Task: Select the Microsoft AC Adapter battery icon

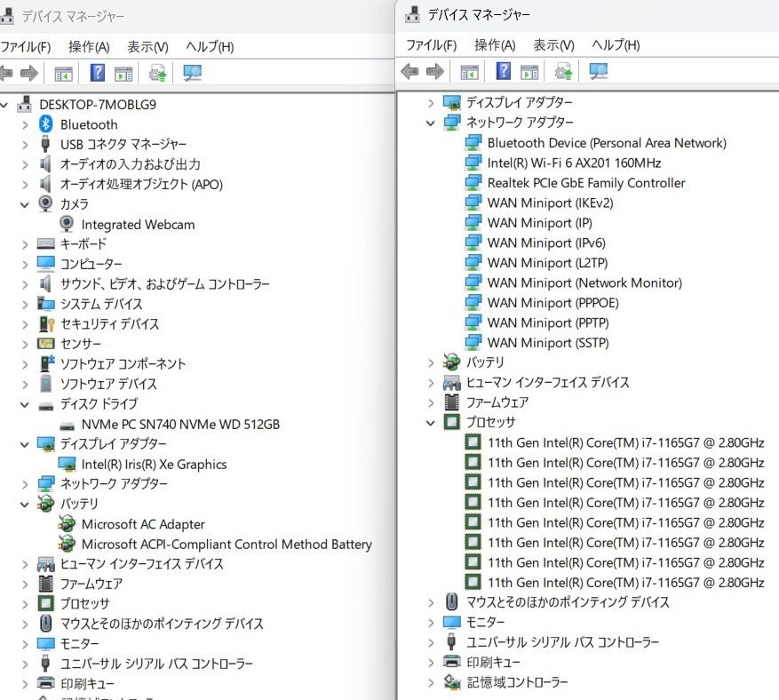Action: (x=68, y=524)
